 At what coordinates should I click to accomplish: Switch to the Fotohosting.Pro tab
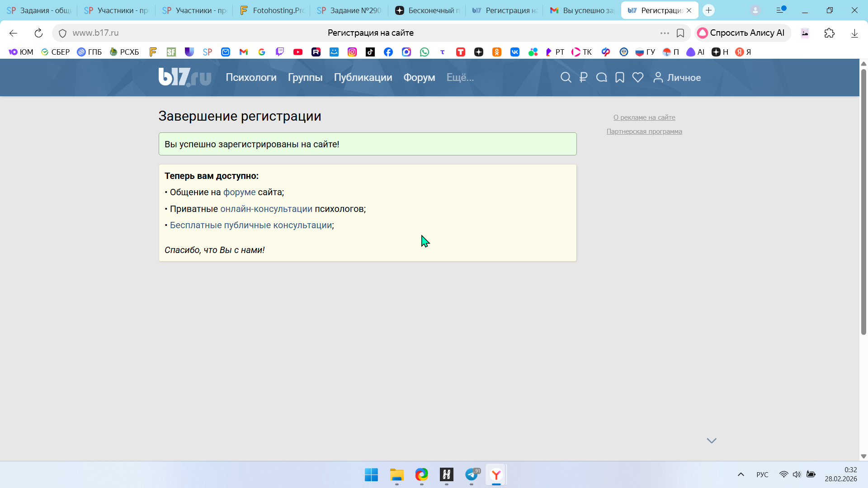(x=272, y=10)
